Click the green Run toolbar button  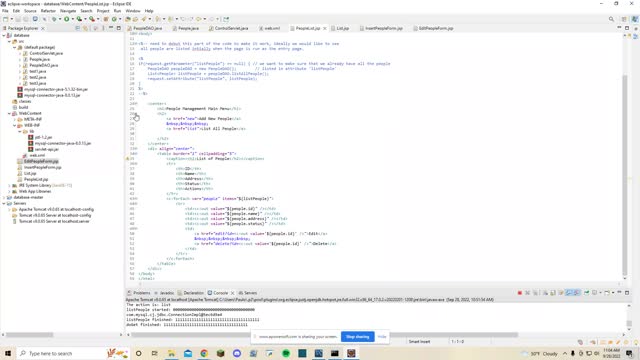[x=67, y=19]
